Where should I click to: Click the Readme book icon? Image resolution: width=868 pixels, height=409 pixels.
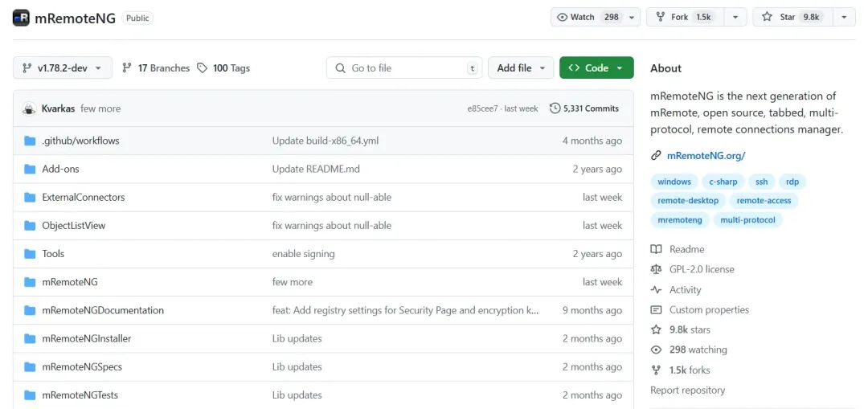(x=656, y=249)
